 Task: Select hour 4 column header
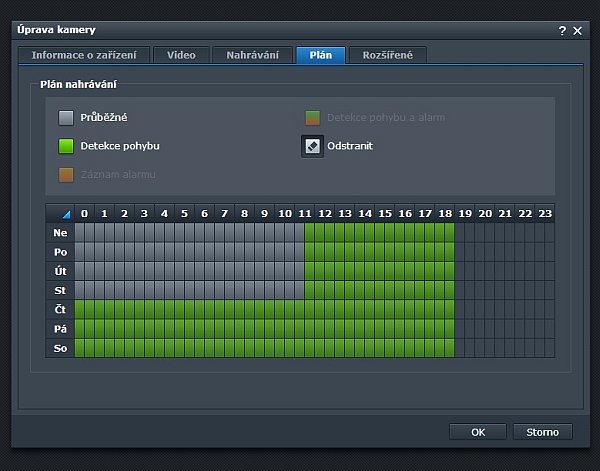165,213
